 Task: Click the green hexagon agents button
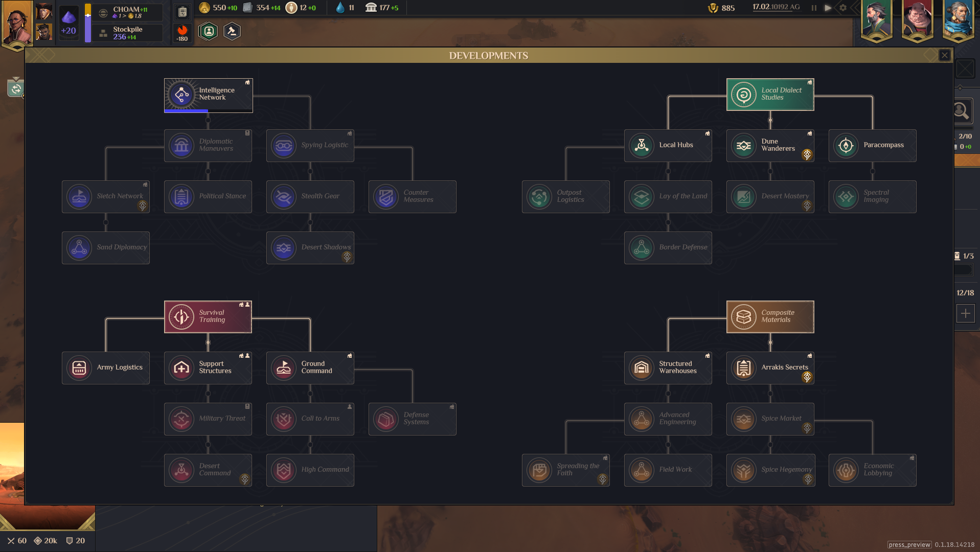[x=208, y=32]
